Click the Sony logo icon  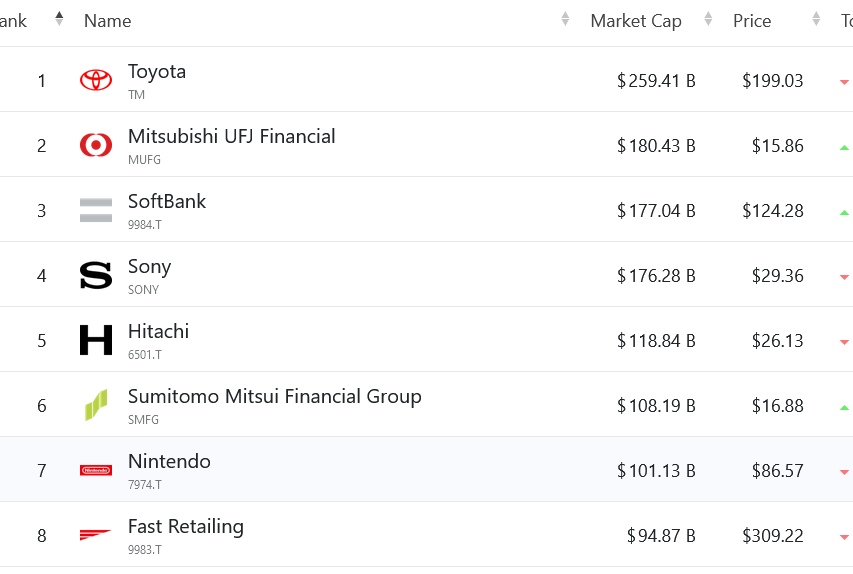[96, 275]
